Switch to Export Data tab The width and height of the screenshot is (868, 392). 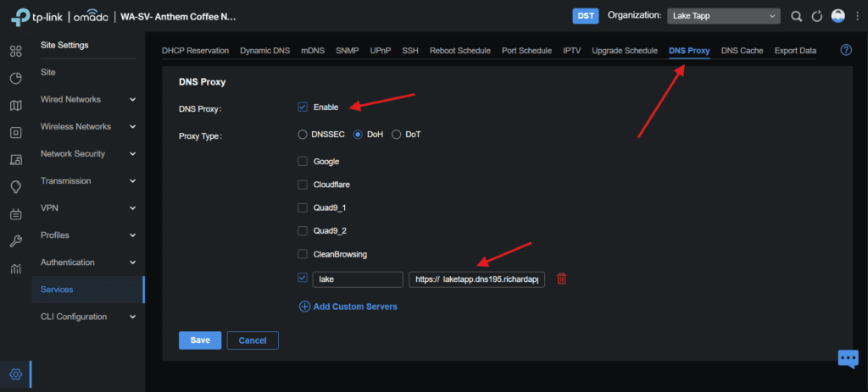point(795,50)
